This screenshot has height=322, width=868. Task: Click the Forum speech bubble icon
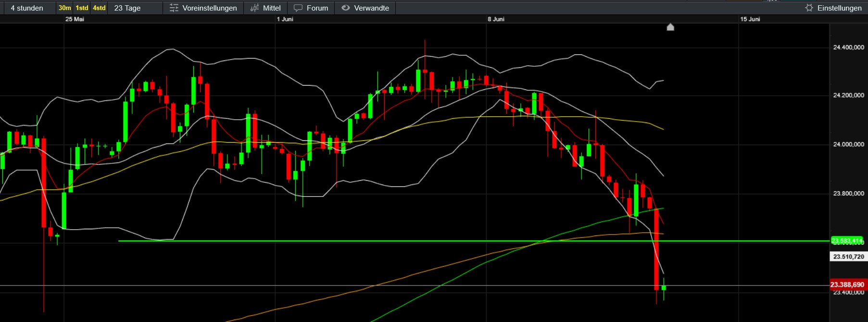tap(298, 8)
